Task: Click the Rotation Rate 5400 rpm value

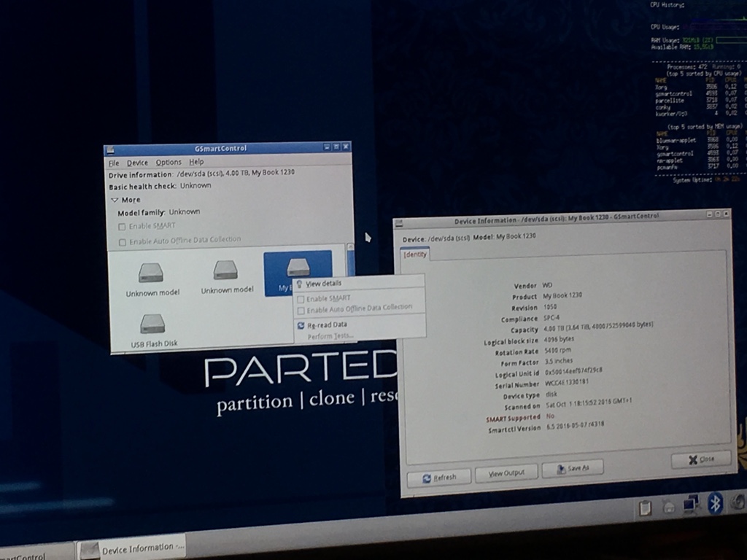Action: pos(557,350)
